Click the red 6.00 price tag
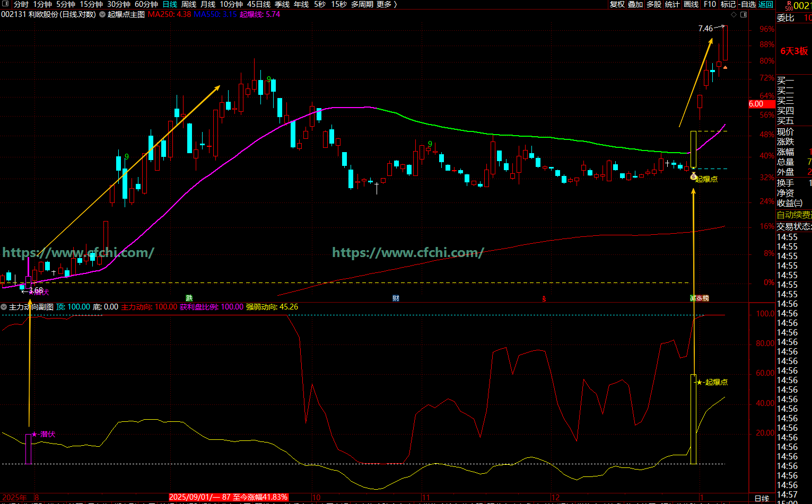812x504 pixels. click(761, 104)
